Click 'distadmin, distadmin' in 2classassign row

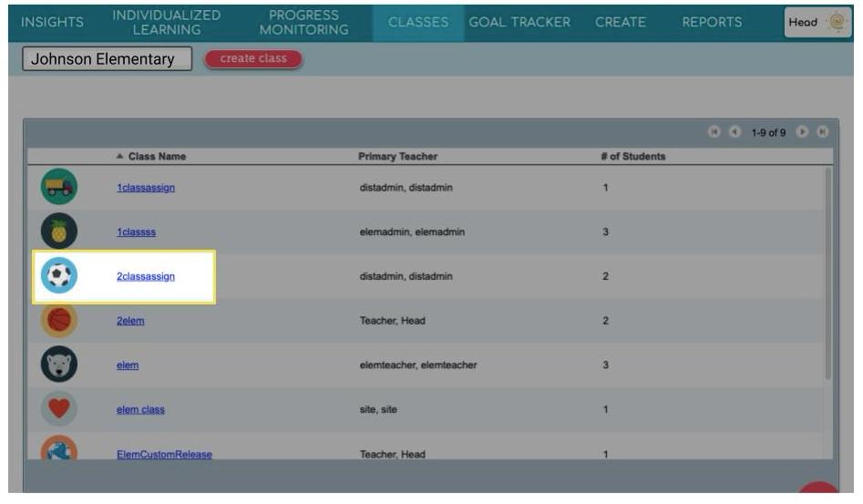(406, 275)
